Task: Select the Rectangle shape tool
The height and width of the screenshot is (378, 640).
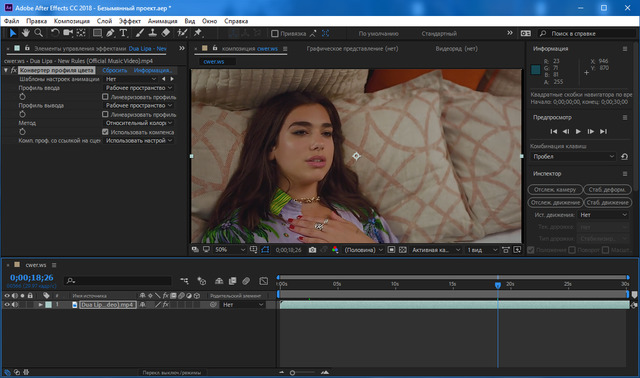Action: click(x=97, y=33)
